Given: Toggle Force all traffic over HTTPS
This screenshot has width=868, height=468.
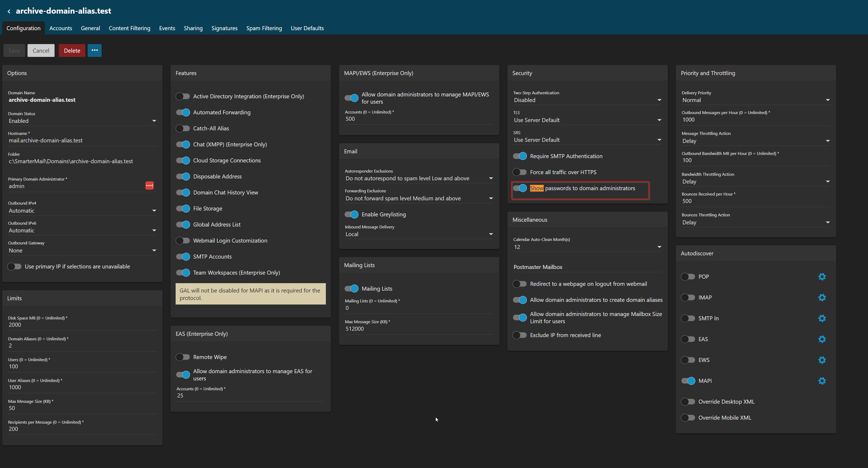Looking at the screenshot, I should [x=519, y=172].
